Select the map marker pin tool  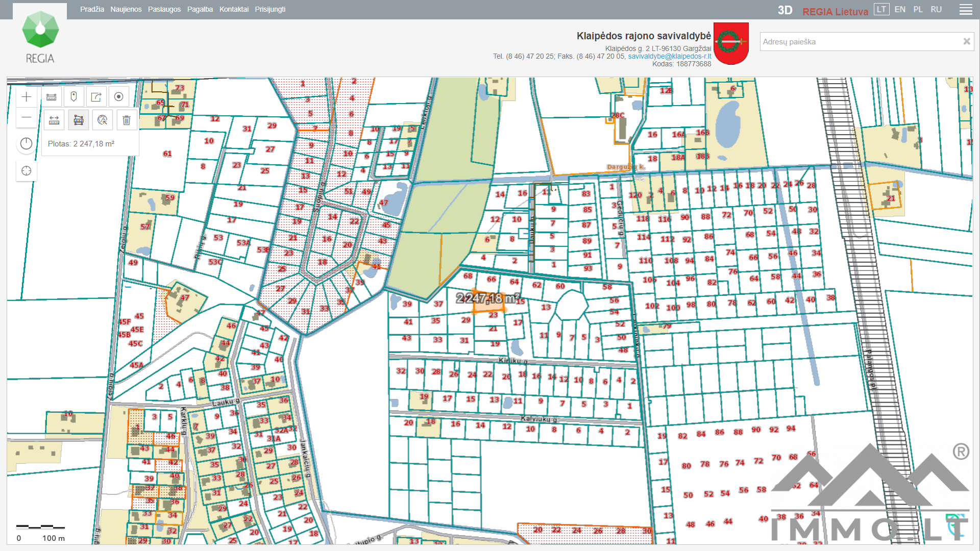tap(73, 97)
